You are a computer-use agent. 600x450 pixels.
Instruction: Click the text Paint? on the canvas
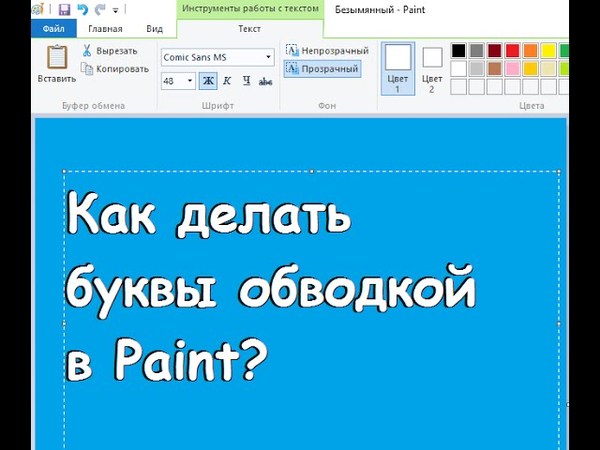pos(189,360)
